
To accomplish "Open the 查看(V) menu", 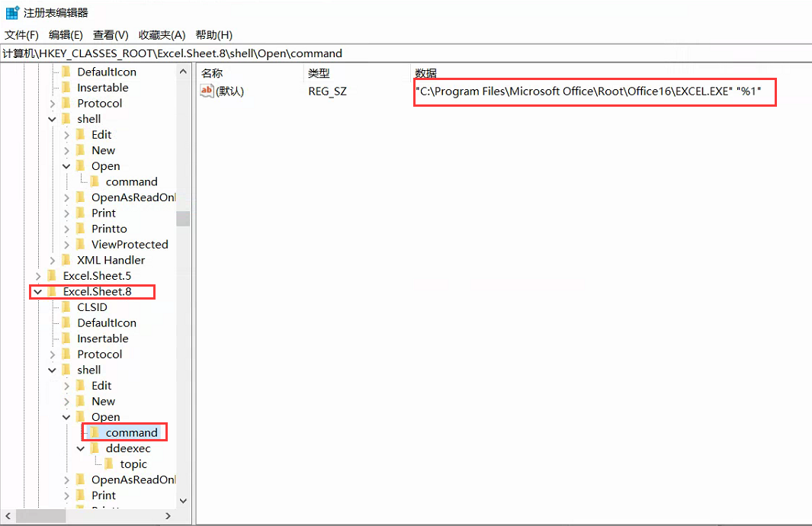I will click(x=111, y=35).
